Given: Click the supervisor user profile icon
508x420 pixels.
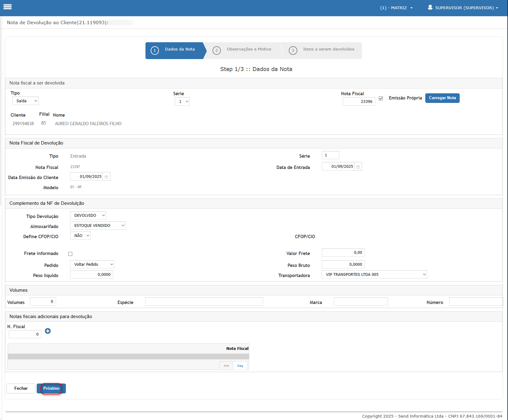Looking at the screenshot, I should coord(430,7).
